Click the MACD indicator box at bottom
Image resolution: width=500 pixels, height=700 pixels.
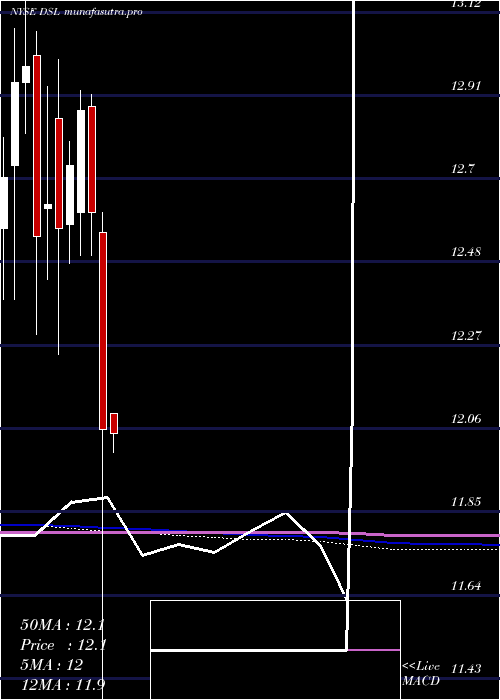[275, 650]
